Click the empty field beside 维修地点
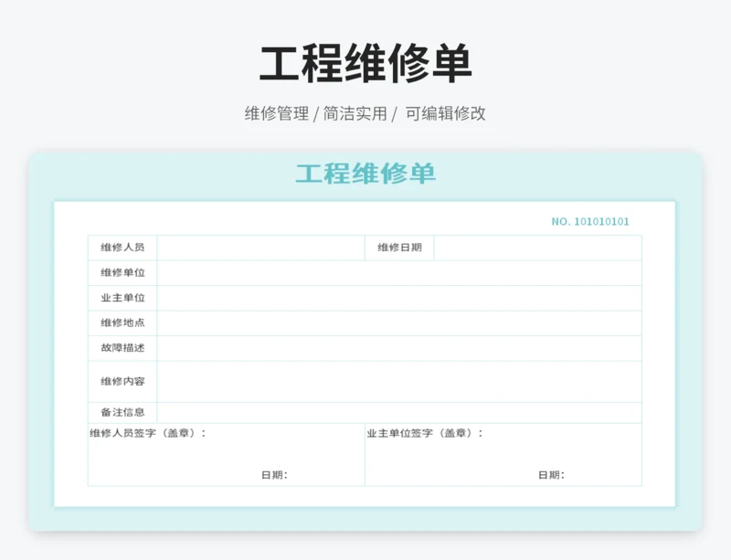 coord(399,323)
